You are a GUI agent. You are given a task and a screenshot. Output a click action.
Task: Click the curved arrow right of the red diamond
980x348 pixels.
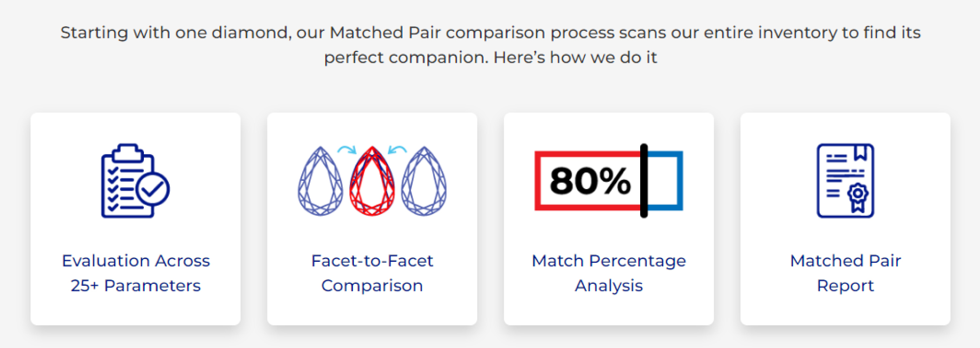tap(397, 150)
